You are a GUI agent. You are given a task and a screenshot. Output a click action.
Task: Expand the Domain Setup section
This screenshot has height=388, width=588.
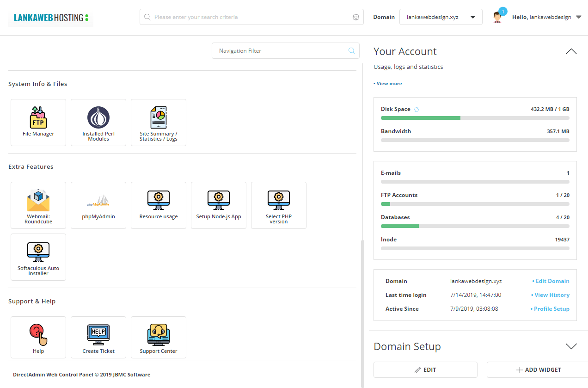(x=571, y=346)
